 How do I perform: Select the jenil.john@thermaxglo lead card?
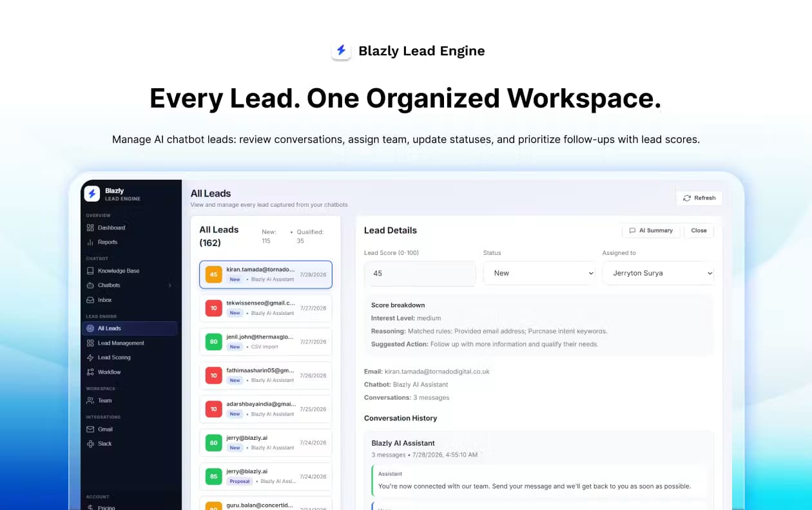266,342
